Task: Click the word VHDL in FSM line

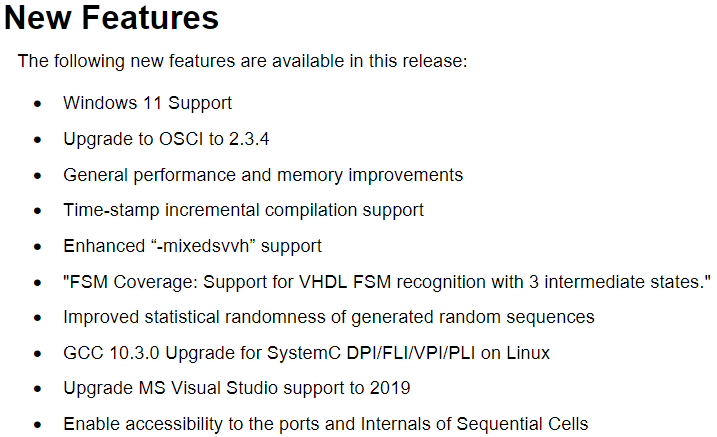Action: [322, 282]
